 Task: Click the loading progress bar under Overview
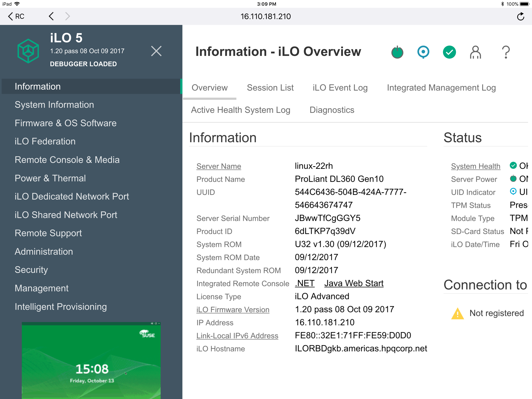209,99
